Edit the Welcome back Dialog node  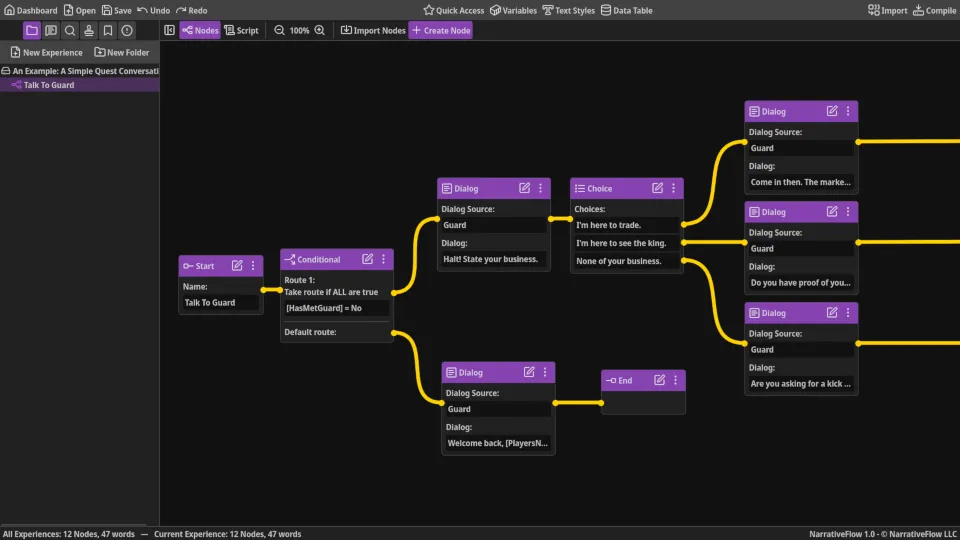[529, 372]
